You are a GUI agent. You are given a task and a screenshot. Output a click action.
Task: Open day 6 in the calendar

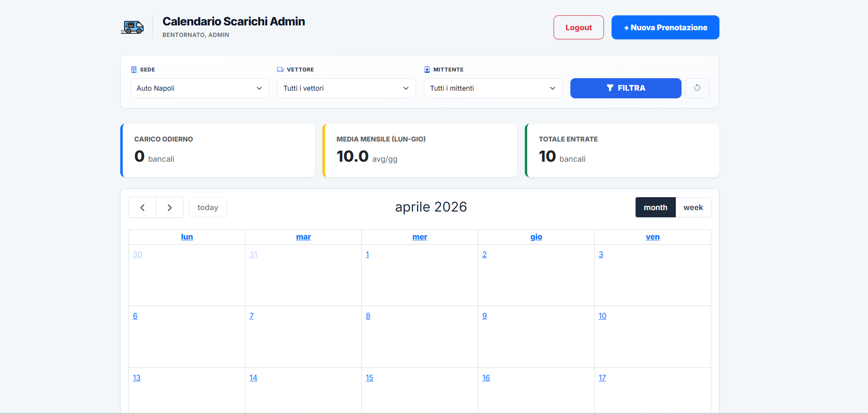coord(135,316)
